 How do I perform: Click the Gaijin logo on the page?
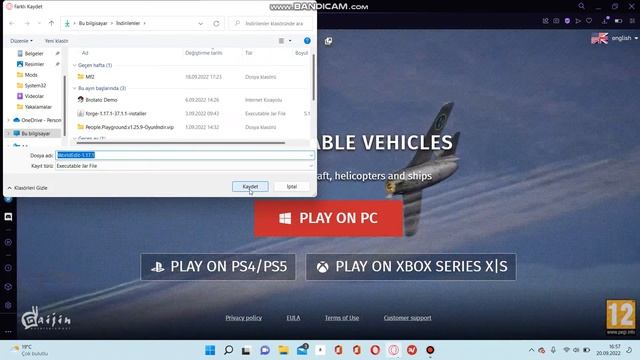click(46, 318)
